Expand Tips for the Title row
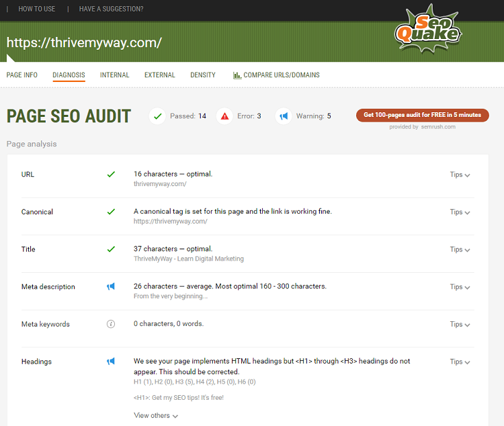 pyautogui.click(x=460, y=249)
